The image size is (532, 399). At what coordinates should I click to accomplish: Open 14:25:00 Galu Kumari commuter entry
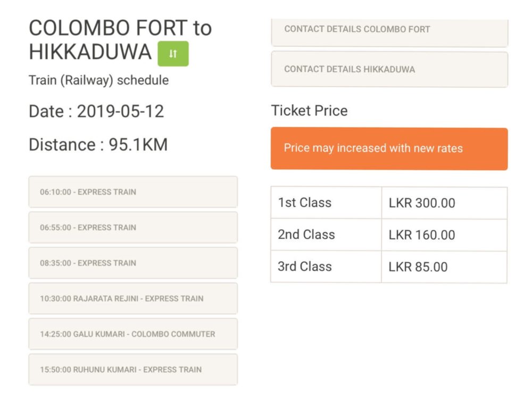133,334
